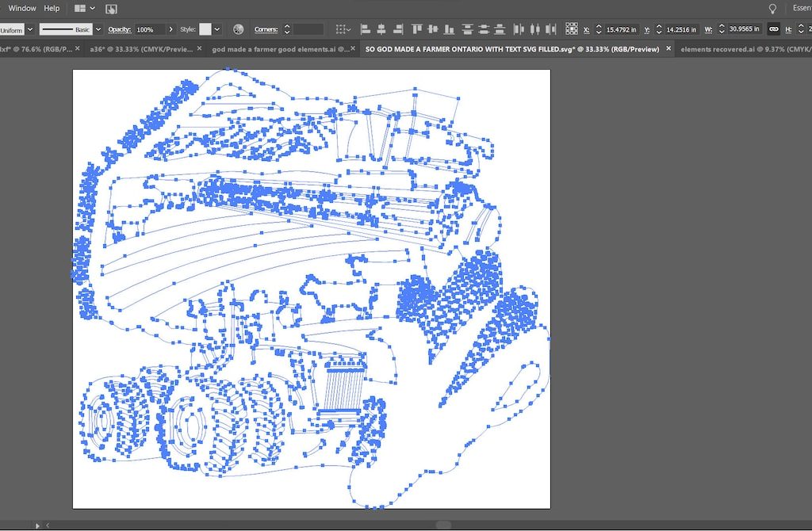Click the Corners label link

click(x=266, y=29)
